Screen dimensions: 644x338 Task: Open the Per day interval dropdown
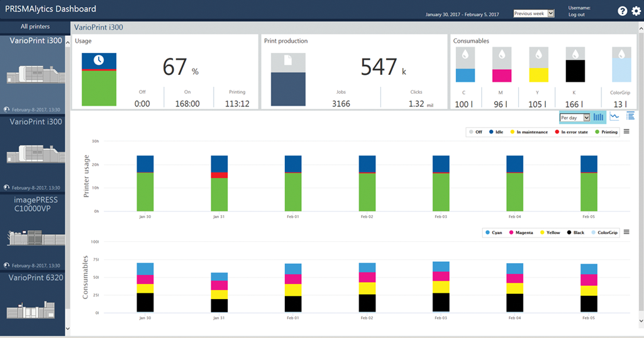[575, 118]
